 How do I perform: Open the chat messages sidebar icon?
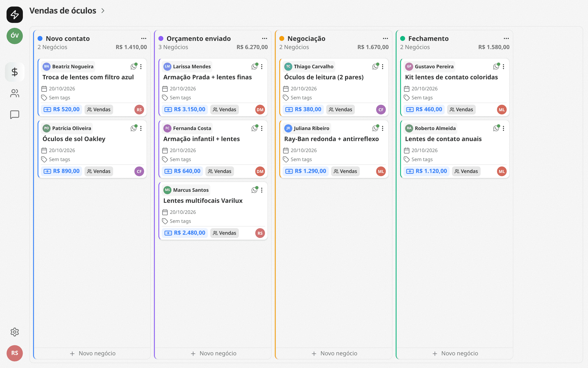(x=14, y=115)
